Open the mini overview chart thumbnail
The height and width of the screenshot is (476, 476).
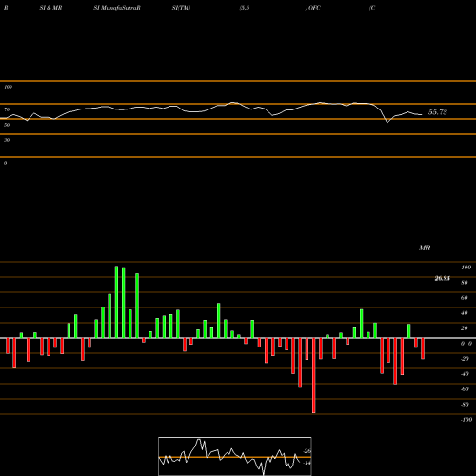coord(235,456)
